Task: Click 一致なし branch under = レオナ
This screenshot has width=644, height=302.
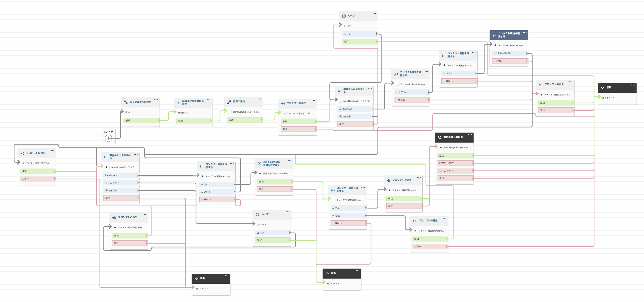Action: tap(459, 81)
